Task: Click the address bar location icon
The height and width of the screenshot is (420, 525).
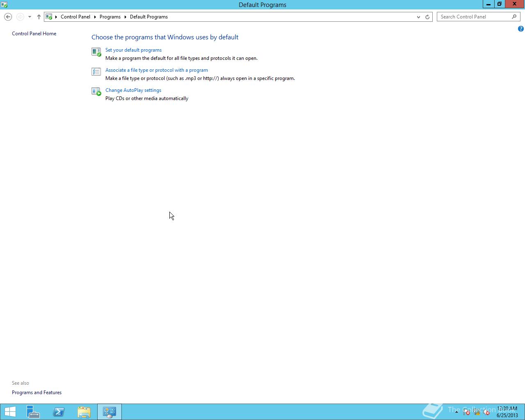Action: point(49,17)
